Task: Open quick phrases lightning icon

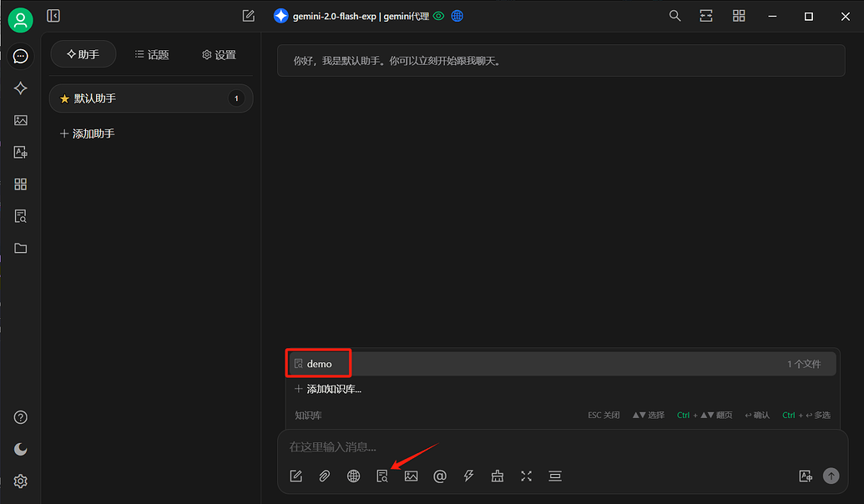Action: click(469, 476)
